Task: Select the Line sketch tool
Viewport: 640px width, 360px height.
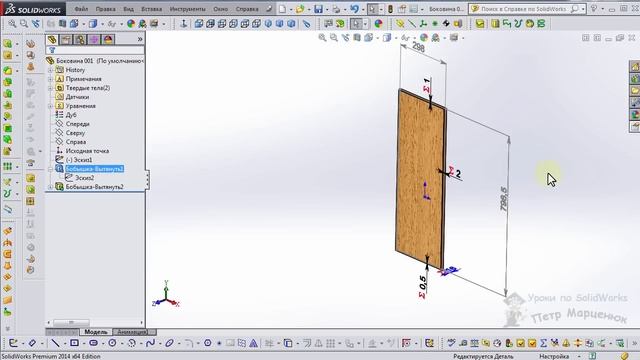Action: (55, 343)
